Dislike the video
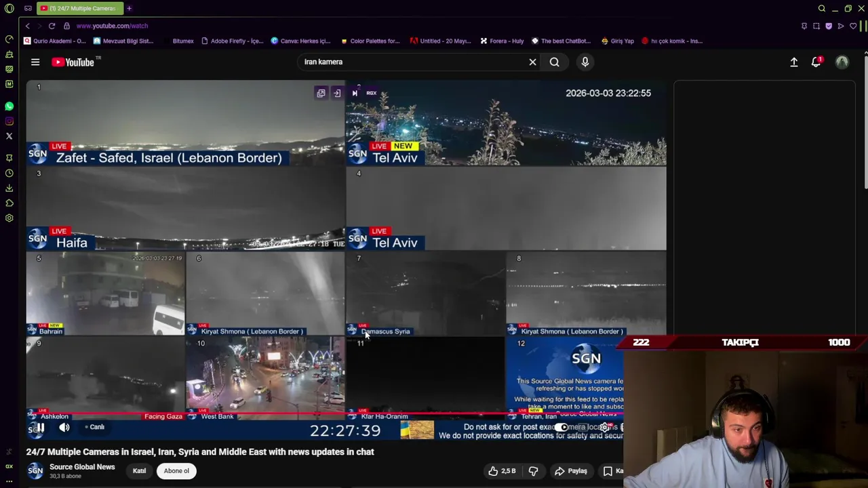 (534, 471)
